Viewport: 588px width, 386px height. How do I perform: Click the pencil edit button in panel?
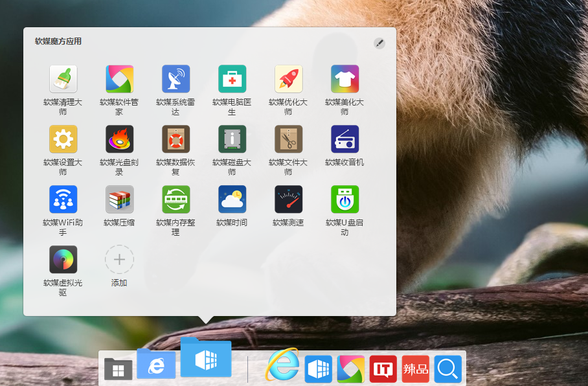tap(379, 43)
